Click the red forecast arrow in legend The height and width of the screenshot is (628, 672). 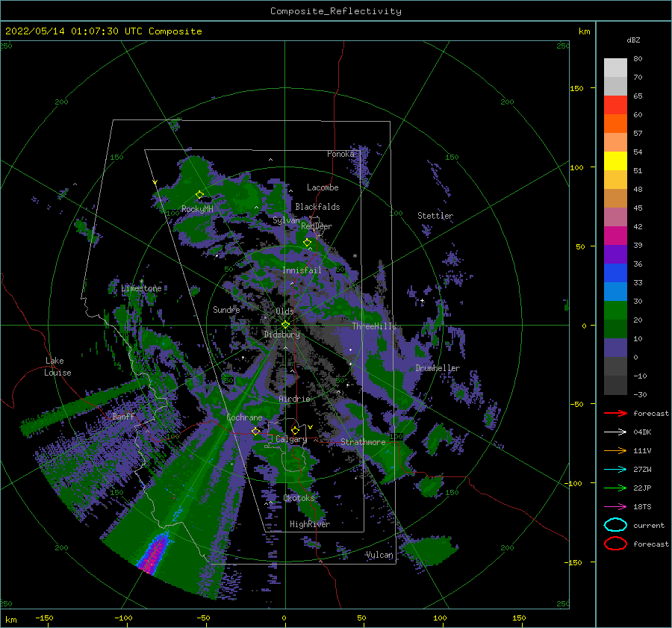[615, 413]
